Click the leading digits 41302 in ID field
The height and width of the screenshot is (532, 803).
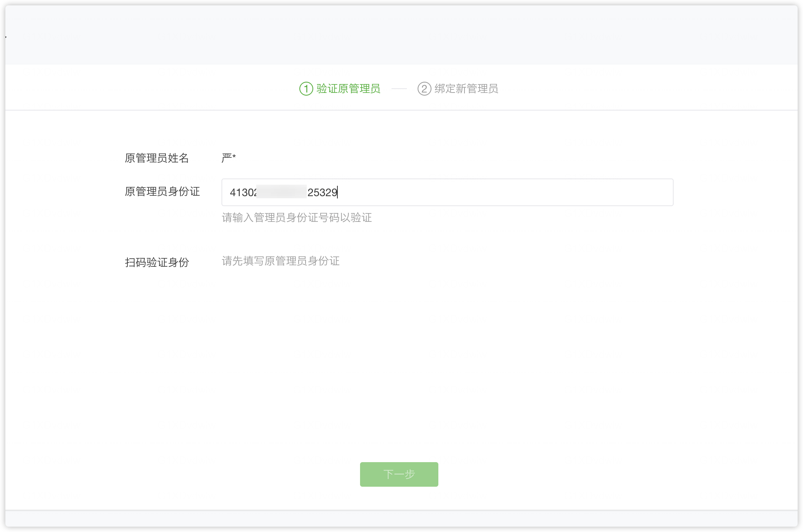click(x=243, y=192)
